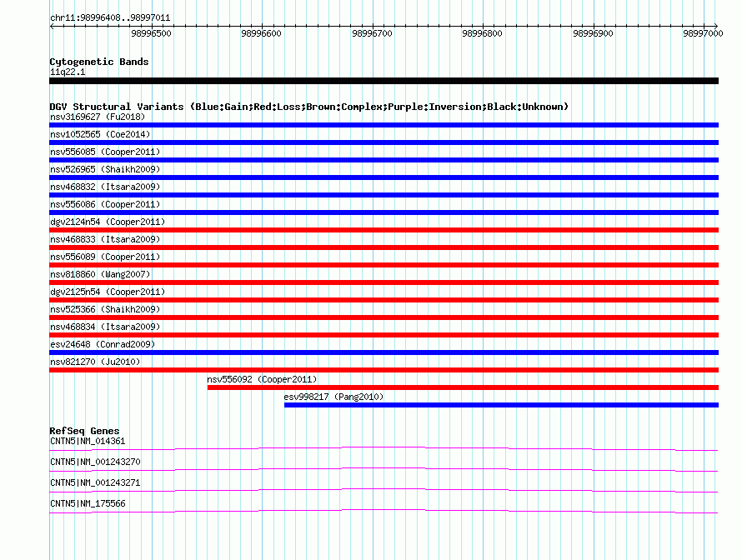Click the magenta gene line under NM_175566
The image size is (742, 560).
click(x=384, y=511)
